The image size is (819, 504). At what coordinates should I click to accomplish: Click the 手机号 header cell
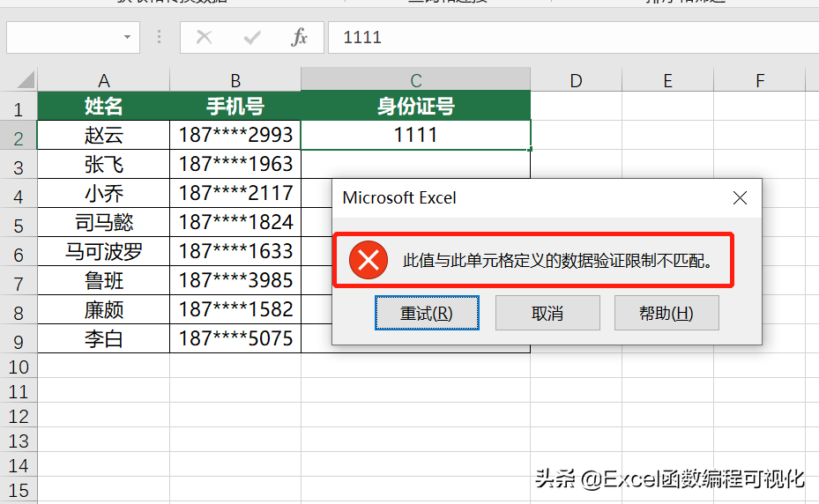click(x=235, y=106)
